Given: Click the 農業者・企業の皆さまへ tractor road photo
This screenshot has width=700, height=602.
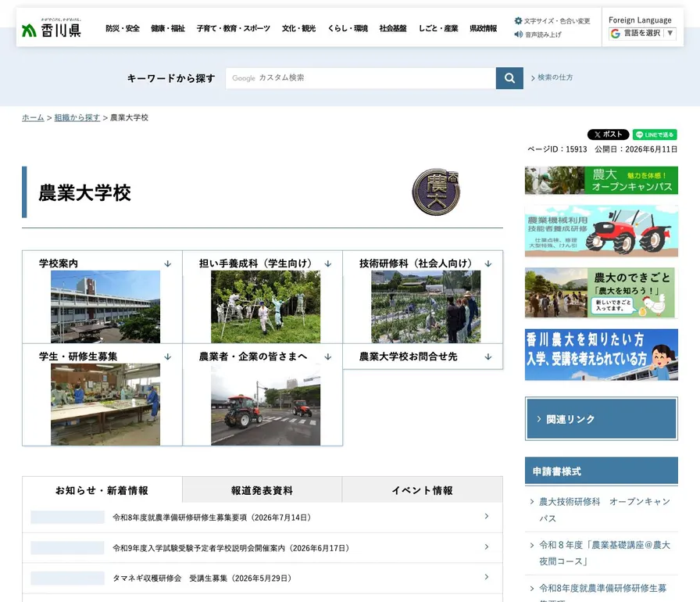Looking at the screenshot, I should 266,404.
